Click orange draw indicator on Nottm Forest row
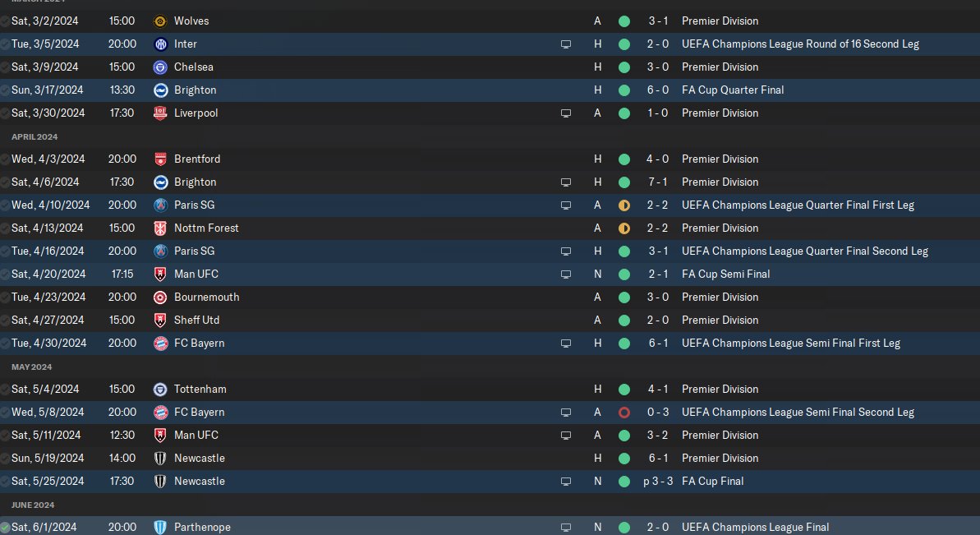 click(x=624, y=228)
